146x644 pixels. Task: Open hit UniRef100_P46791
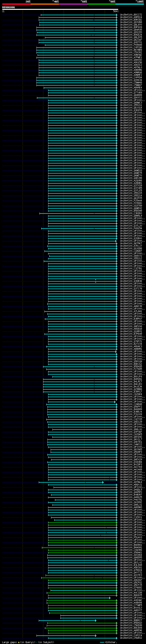[131, 500]
